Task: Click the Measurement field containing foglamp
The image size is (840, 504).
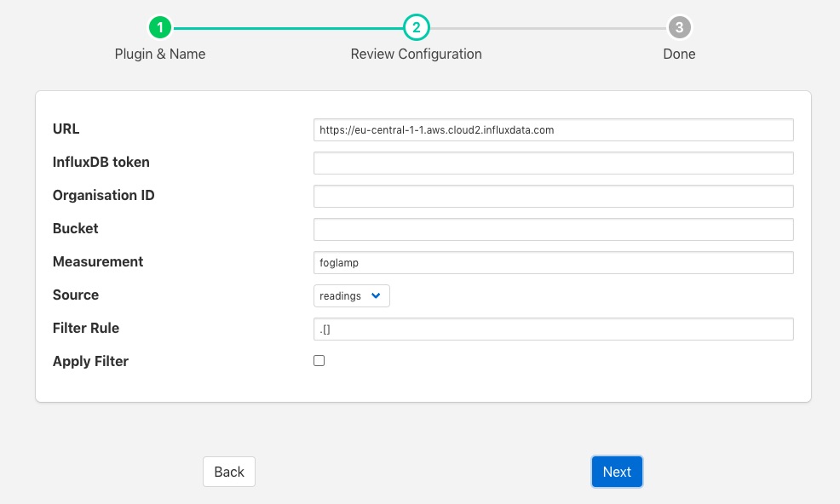Action: point(554,262)
